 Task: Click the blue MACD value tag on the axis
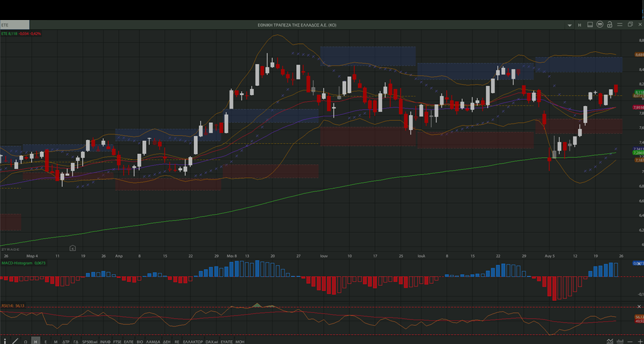[x=639, y=263]
